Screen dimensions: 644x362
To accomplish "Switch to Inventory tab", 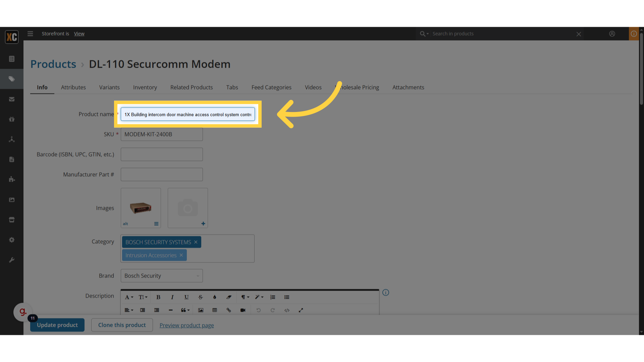I will coord(145,87).
